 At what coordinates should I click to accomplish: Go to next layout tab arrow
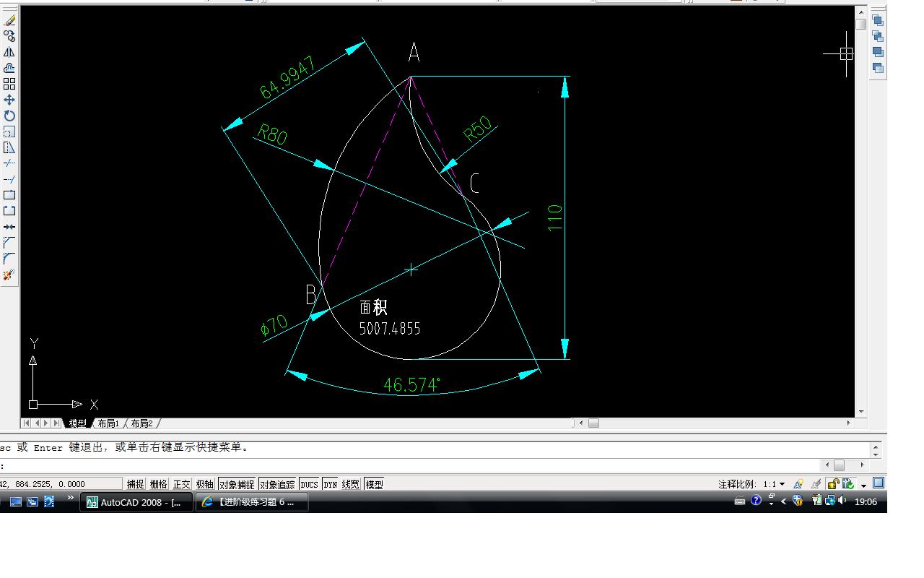46,423
